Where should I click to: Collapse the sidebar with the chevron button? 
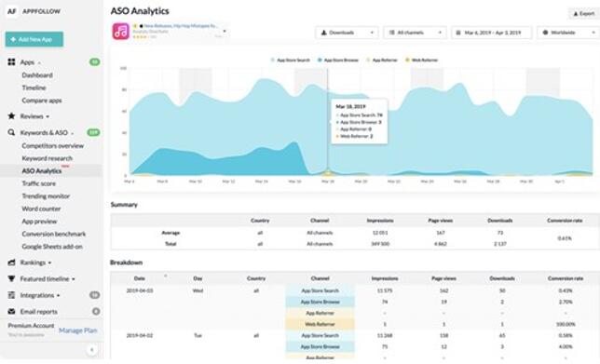tap(92, 349)
